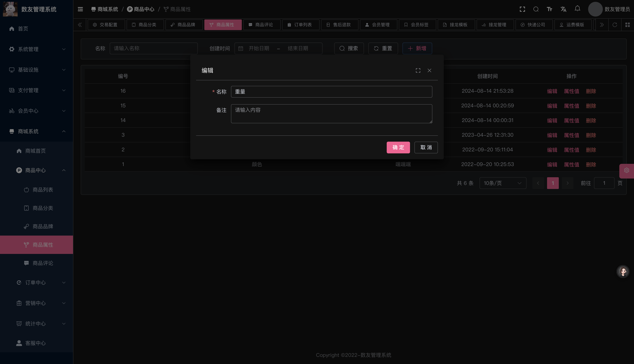This screenshot has width=634, height=364.
Task: Click the system logo image
Action: 10,9
